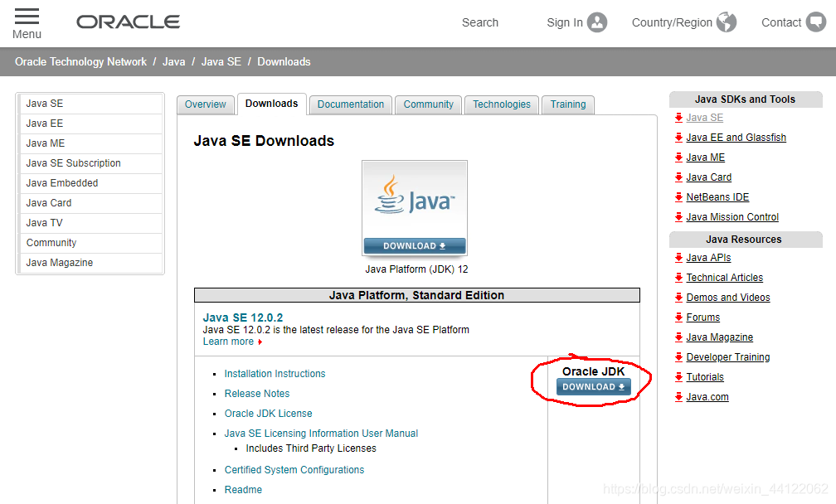Click the red arrow icon beside Demos and Videos
Image resolution: width=836 pixels, height=504 pixels.
tap(678, 298)
